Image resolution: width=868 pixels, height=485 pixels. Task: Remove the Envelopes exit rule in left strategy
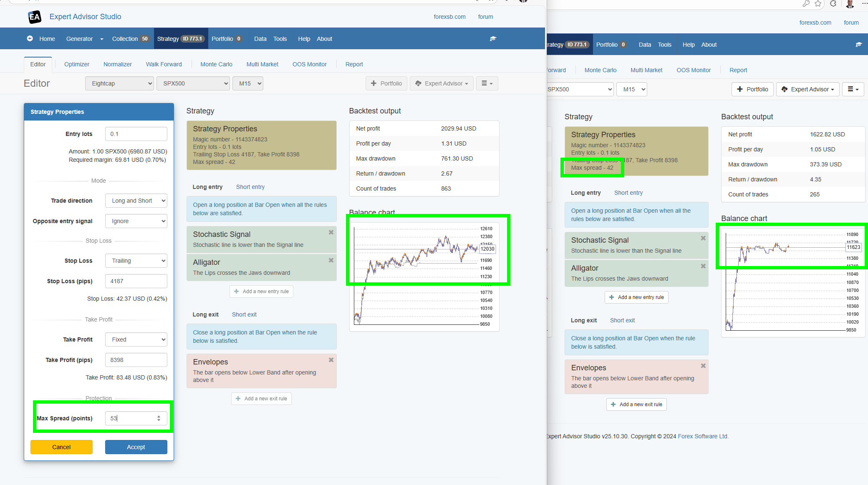331,360
